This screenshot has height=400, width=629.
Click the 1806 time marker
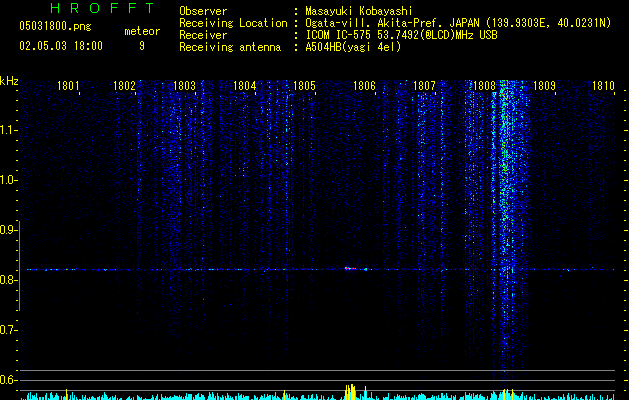point(364,86)
